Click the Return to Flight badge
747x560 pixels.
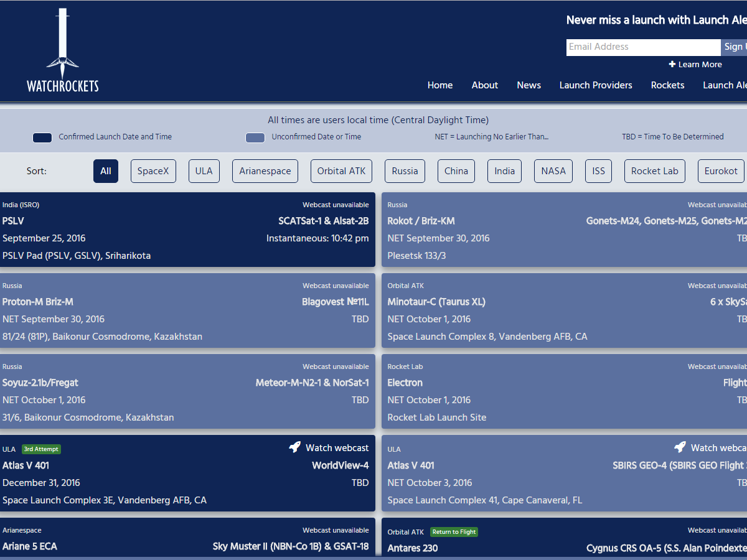[x=454, y=532]
